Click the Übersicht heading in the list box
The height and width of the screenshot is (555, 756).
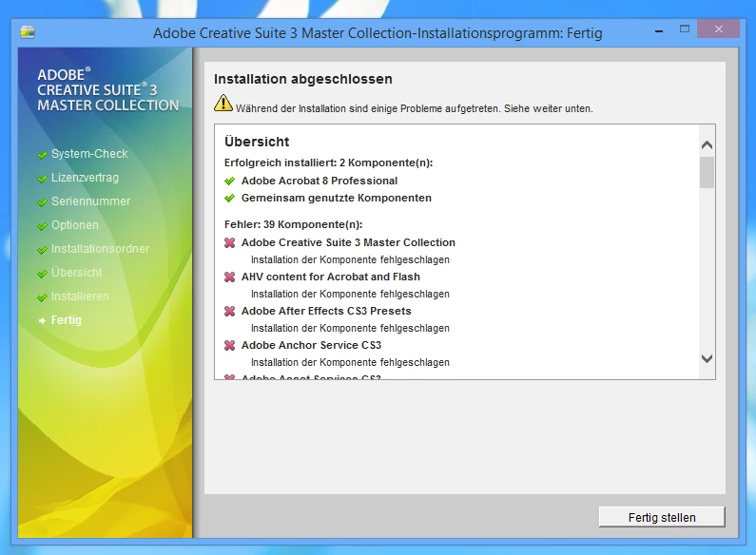[x=257, y=142]
